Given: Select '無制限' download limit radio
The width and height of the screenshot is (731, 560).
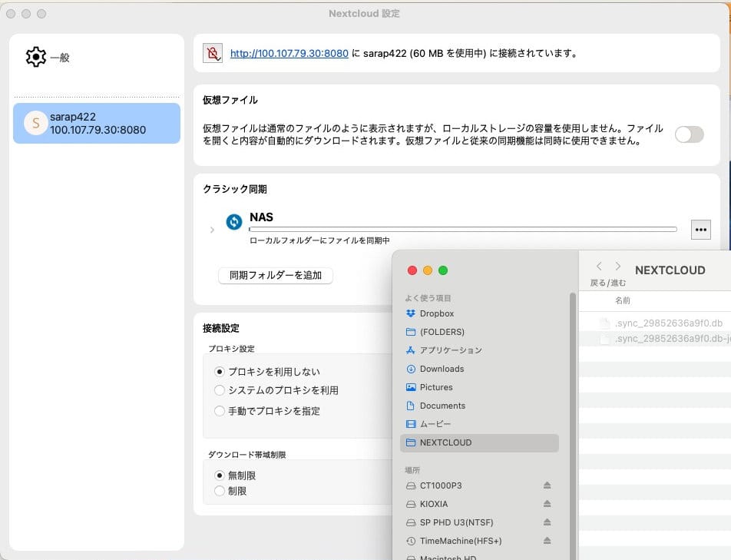Looking at the screenshot, I should (219, 476).
